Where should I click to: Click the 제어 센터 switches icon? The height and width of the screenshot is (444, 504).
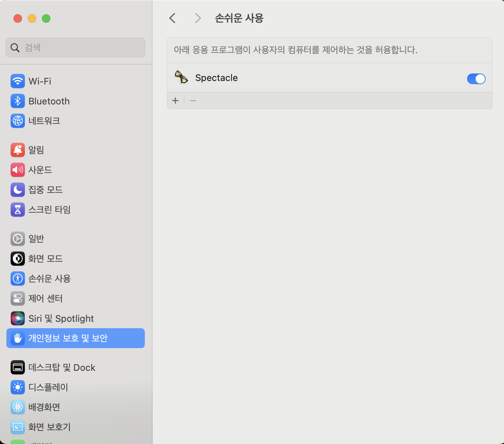click(18, 298)
